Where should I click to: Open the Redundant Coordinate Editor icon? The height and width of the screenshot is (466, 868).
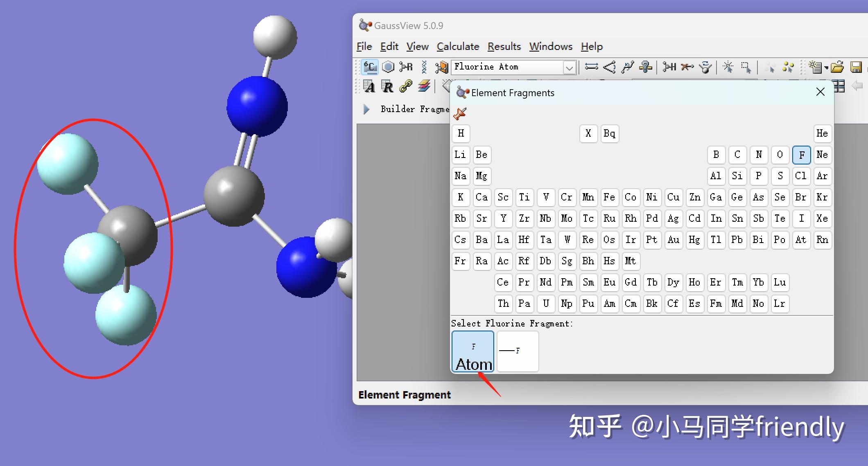tap(387, 86)
